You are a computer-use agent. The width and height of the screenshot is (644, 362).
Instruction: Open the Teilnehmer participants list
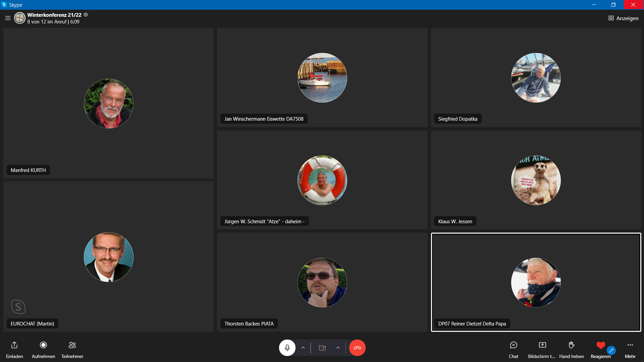[x=72, y=345]
